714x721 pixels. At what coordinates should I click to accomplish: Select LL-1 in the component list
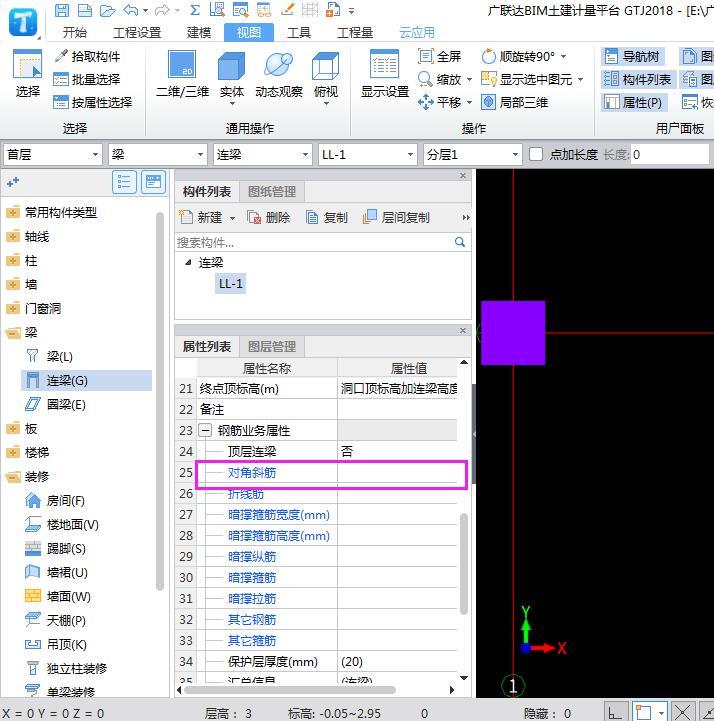(230, 284)
